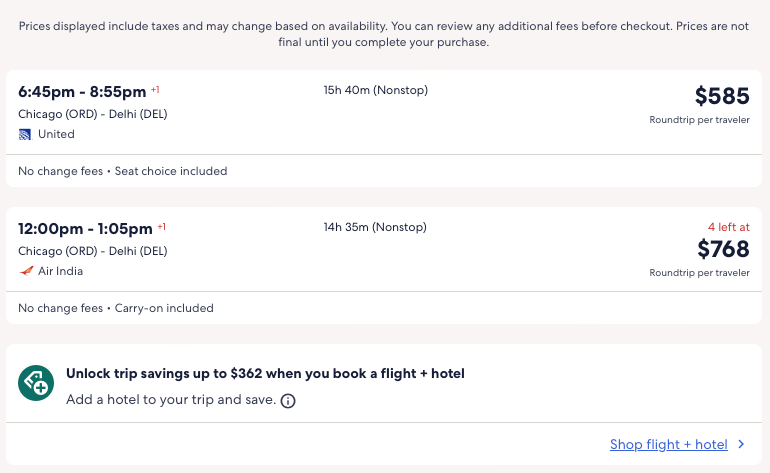
Task: Click the 14h 35m (Nonstop) duration
Action: point(375,227)
